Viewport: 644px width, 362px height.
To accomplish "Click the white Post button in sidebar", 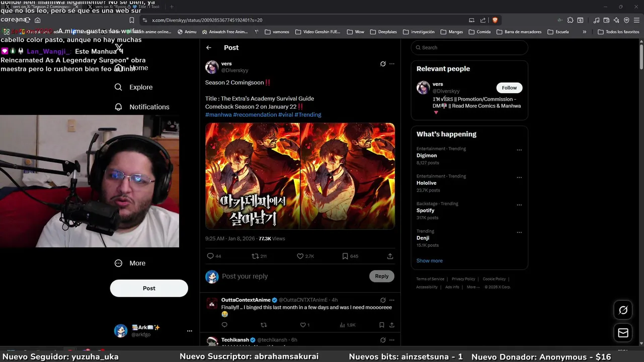I will 149,288.
